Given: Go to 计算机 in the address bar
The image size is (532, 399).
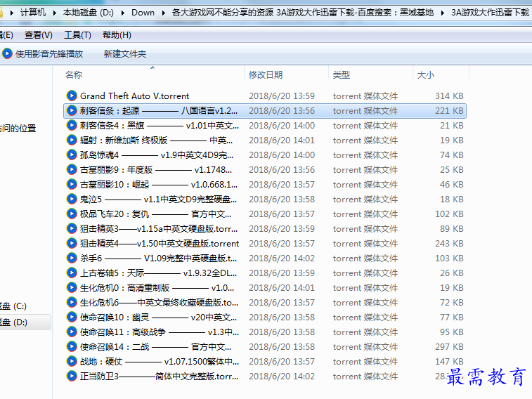Looking at the screenshot, I should click(33, 13).
